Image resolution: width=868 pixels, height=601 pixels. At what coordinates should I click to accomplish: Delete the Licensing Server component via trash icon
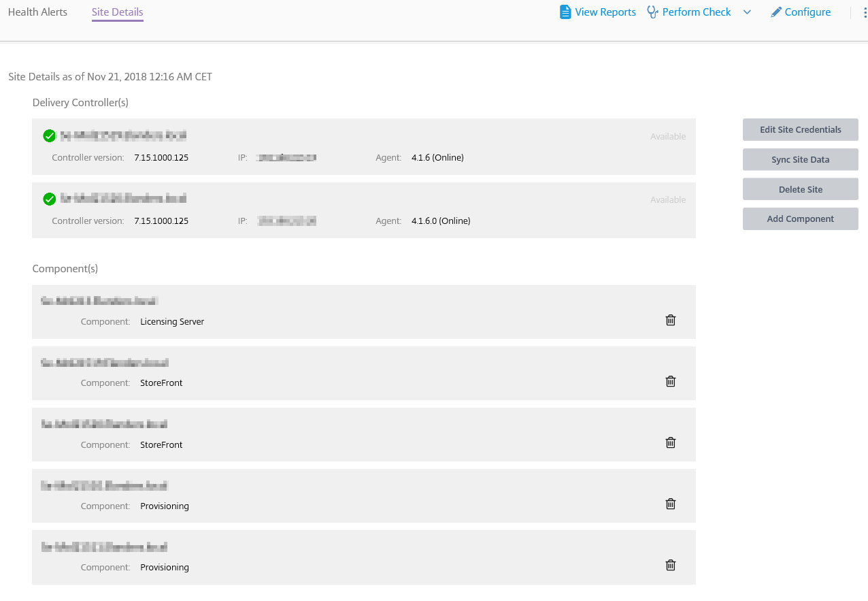670,320
